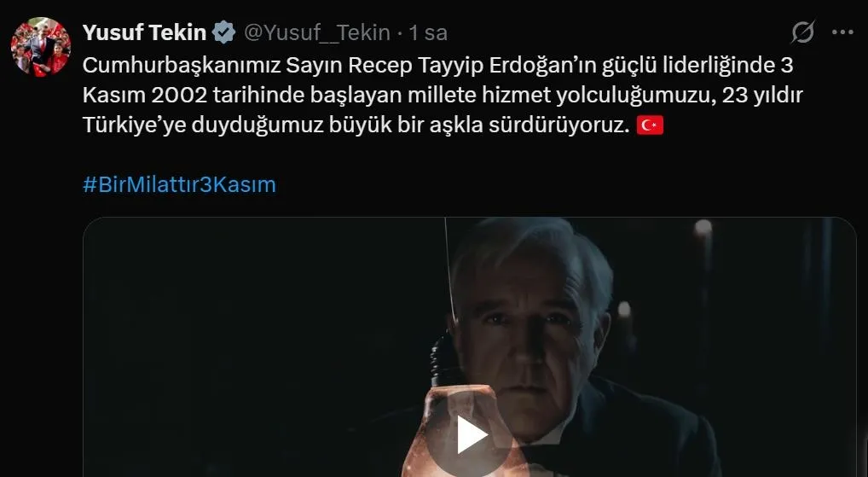
Task: Open the post via the '1 sa' timestamp
Action: 428,32
